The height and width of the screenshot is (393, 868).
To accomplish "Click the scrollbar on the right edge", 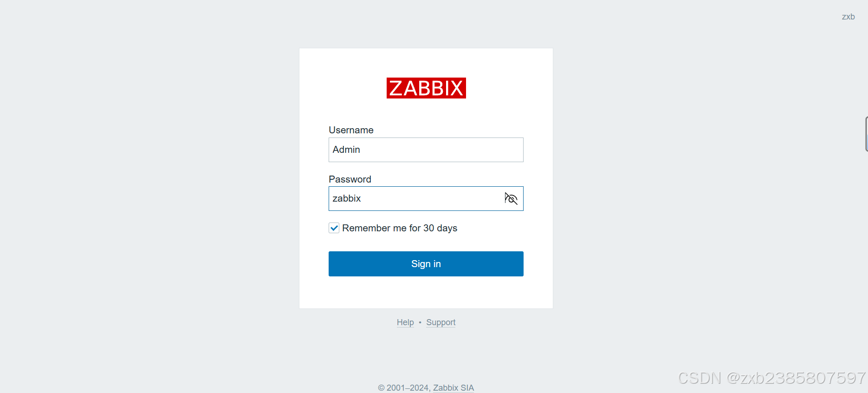I will click(x=866, y=135).
